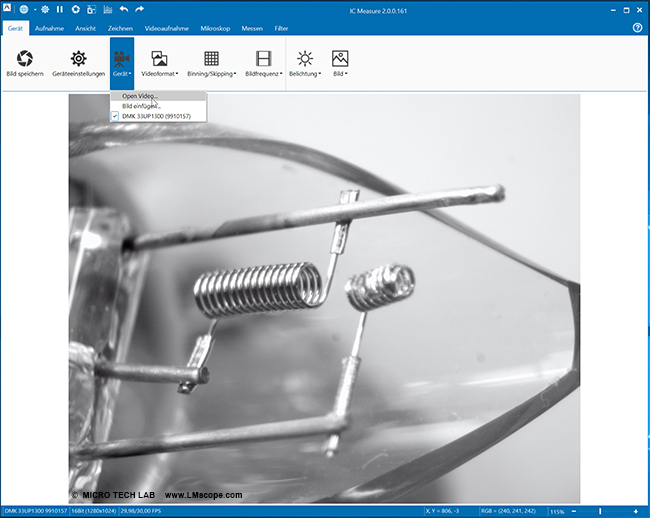Click the undo arrow in title bar
Viewport: 650px width, 518px height.
(122, 9)
